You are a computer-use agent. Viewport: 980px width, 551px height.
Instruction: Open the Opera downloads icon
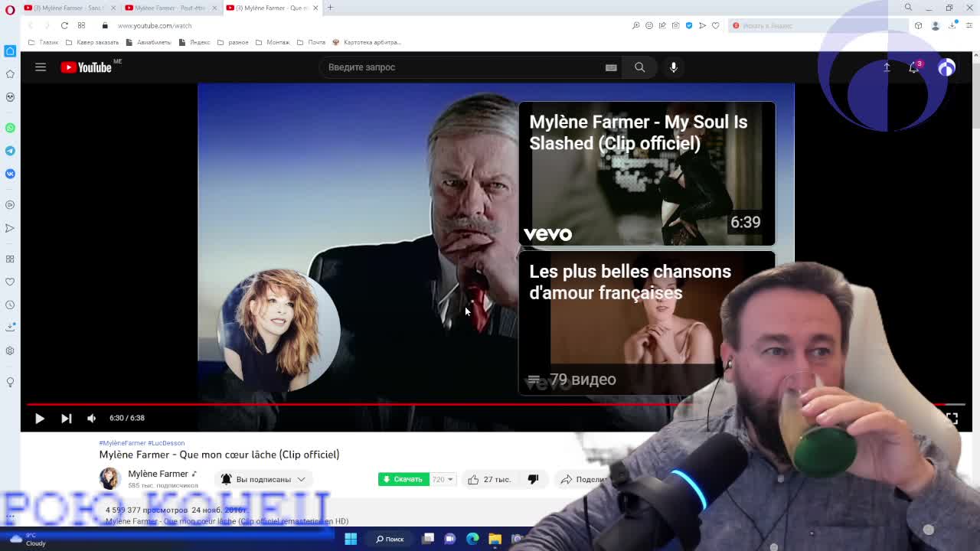(952, 25)
